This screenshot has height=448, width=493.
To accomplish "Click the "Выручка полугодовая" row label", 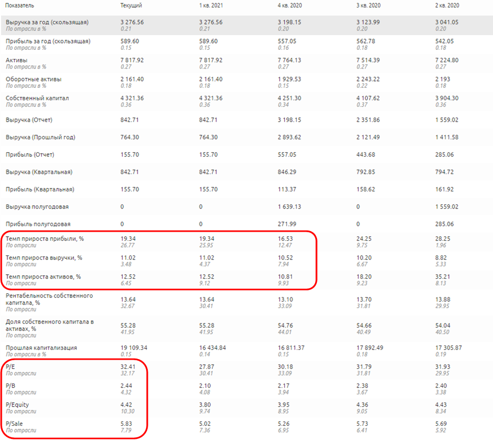I will pyautogui.click(x=37, y=207).
